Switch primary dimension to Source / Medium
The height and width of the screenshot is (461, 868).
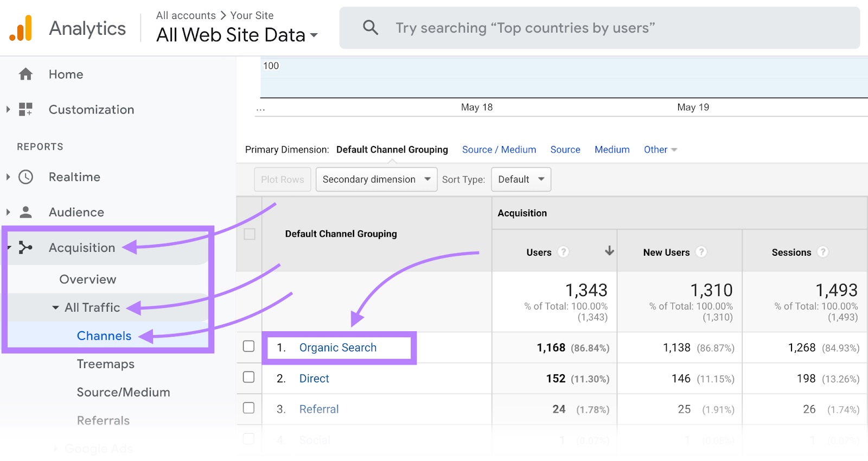[499, 150]
